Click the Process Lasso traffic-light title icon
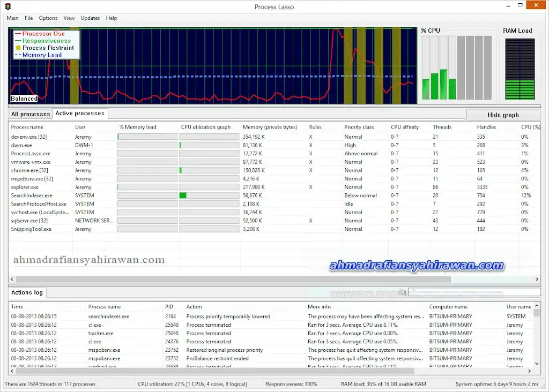The height and width of the screenshot is (392, 549). pos(8,7)
